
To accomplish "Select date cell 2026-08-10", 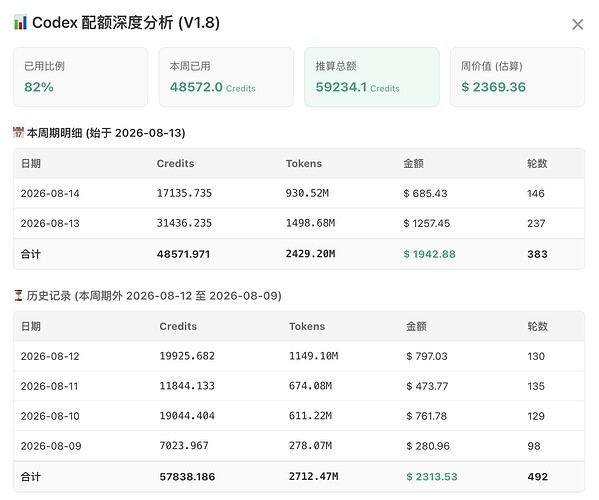I will click(50, 416).
